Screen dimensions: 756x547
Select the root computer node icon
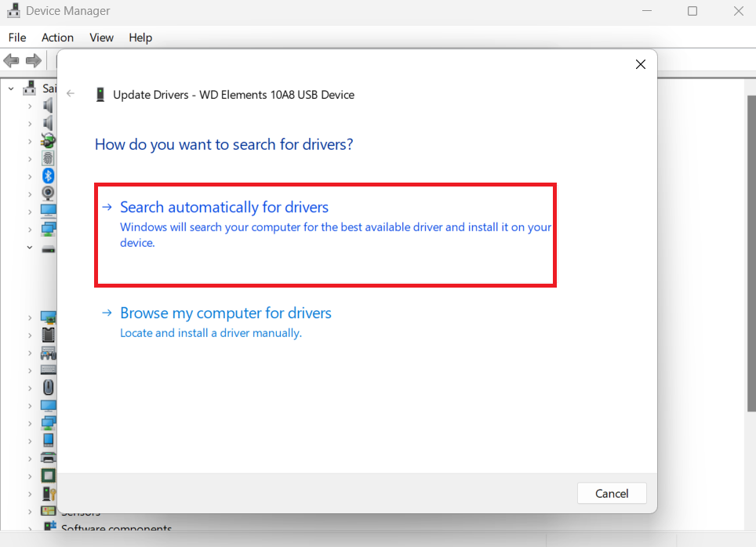click(30, 88)
